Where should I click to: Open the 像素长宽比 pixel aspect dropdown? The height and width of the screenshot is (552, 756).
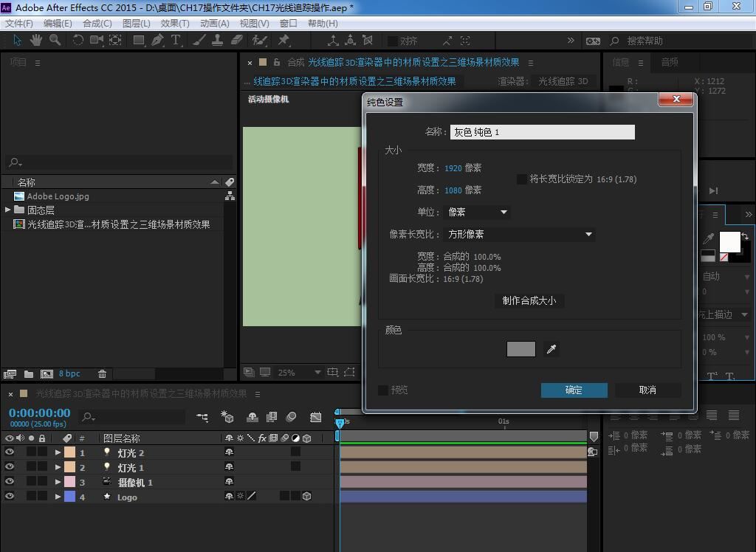click(x=519, y=235)
